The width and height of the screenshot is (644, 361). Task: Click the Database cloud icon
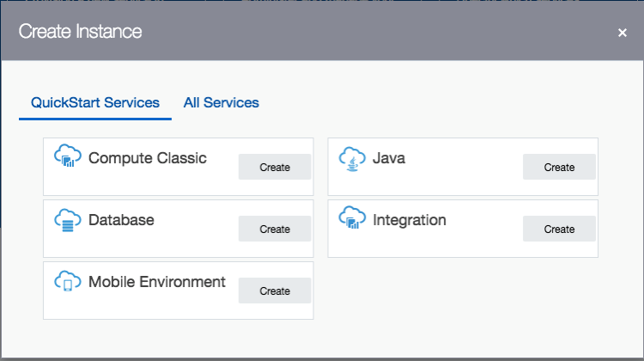click(66, 220)
